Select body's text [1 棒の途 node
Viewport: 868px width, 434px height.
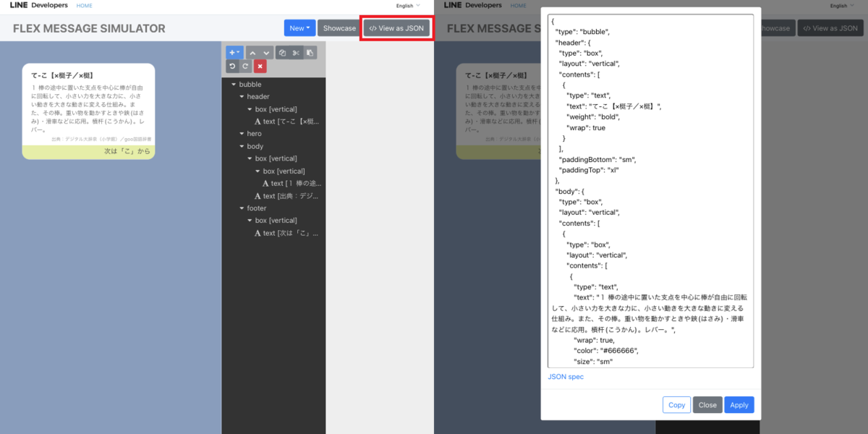point(292,184)
